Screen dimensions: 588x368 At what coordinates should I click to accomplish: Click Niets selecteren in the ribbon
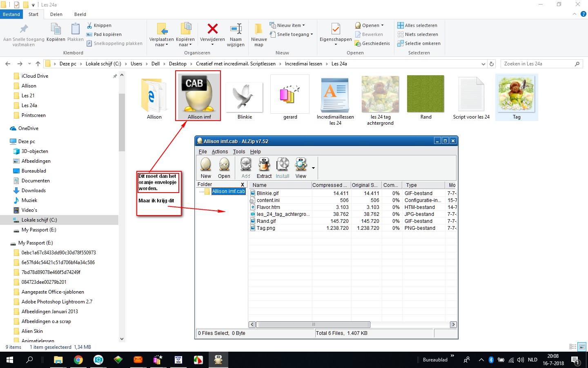[418, 34]
